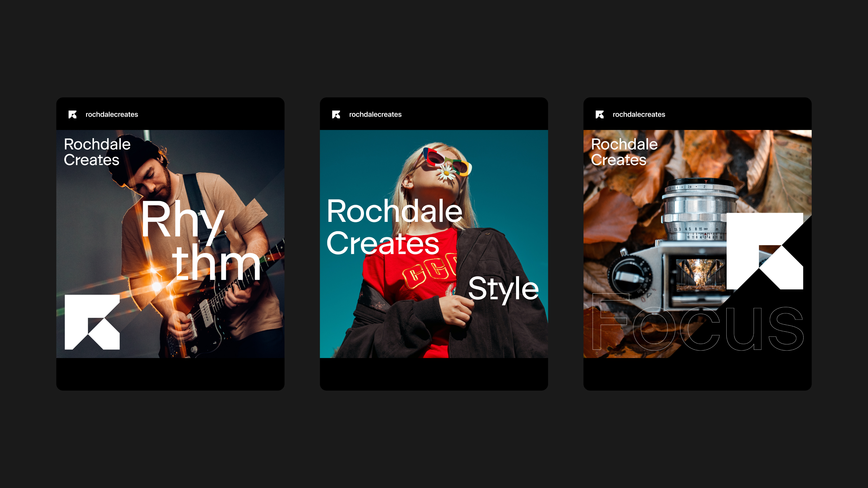
Task: Click the logo icon in the third post header
Action: [599, 115]
